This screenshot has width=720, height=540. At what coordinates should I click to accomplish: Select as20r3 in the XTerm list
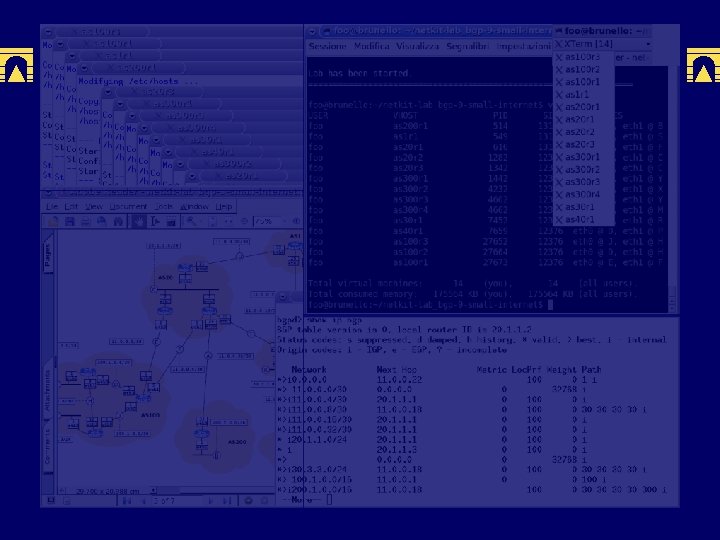[583, 145]
